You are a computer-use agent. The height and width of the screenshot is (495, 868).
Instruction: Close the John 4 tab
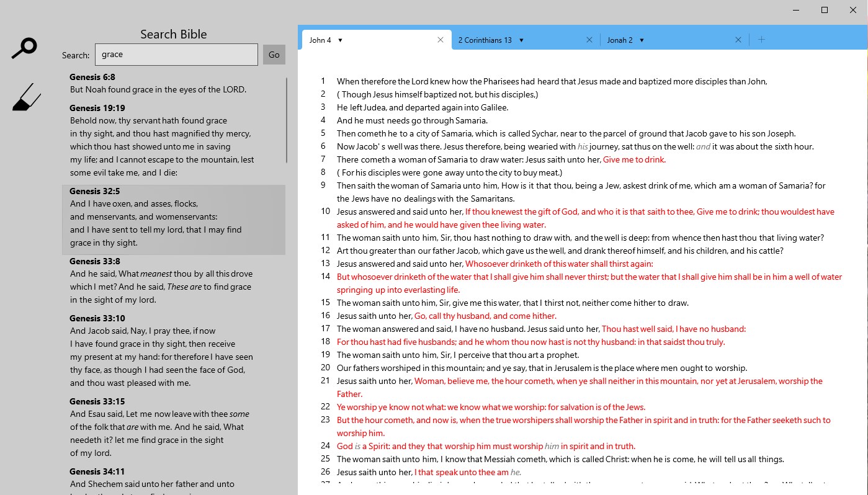coord(441,39)
